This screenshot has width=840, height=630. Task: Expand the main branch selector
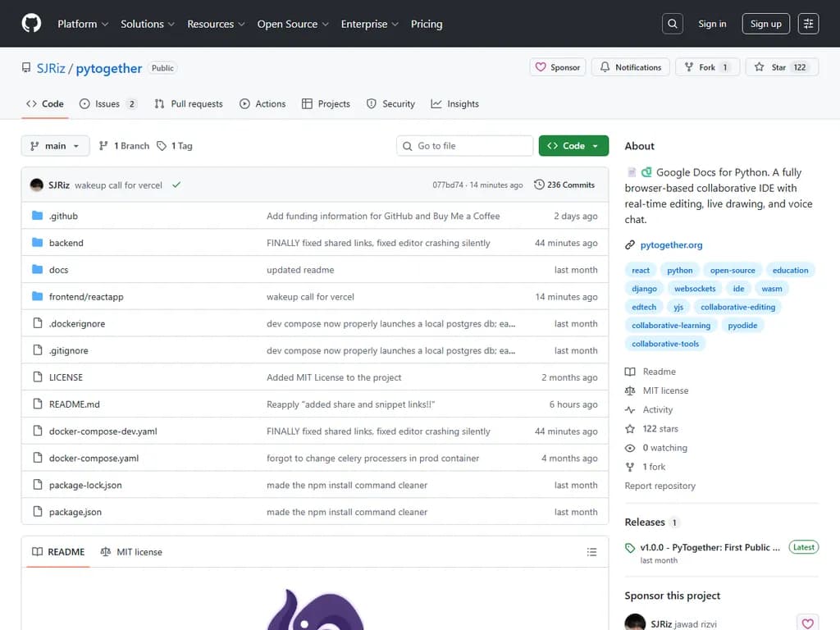[55, 145]
